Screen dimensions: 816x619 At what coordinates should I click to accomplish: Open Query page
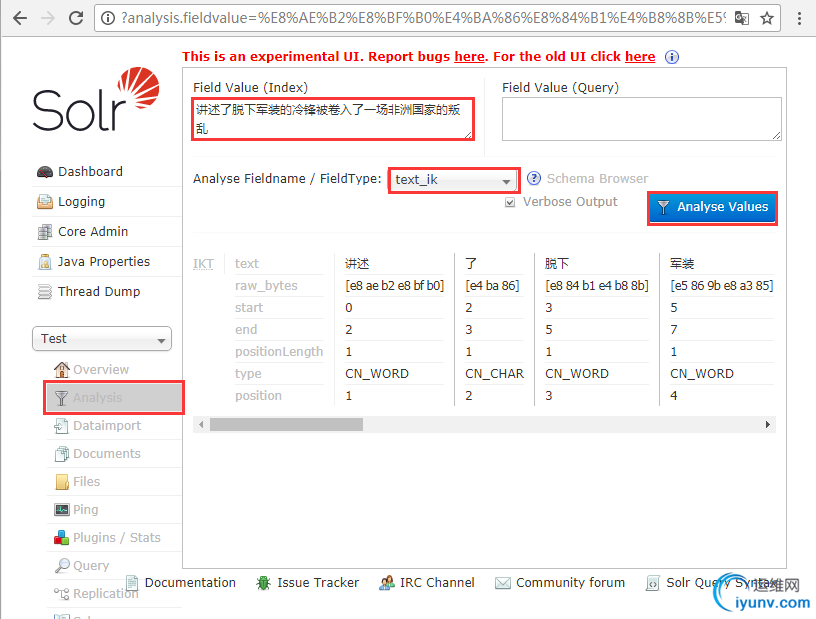[91, 565]
